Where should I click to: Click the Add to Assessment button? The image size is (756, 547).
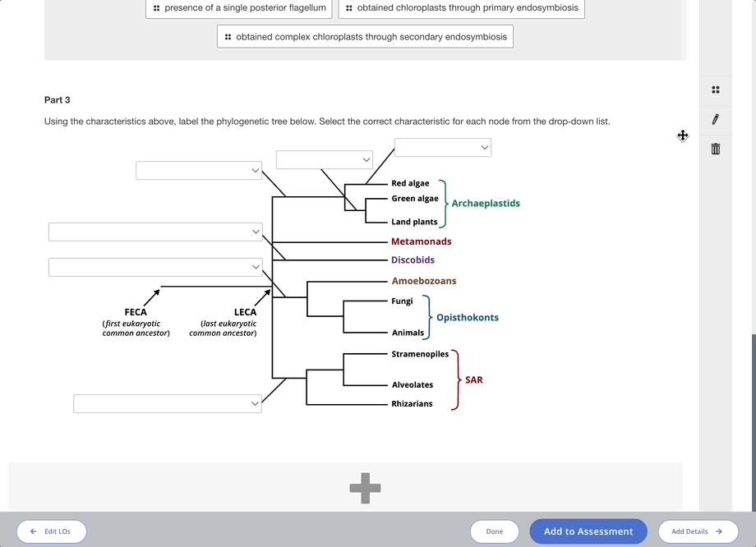pyautogui.click(x=588, y=531)
